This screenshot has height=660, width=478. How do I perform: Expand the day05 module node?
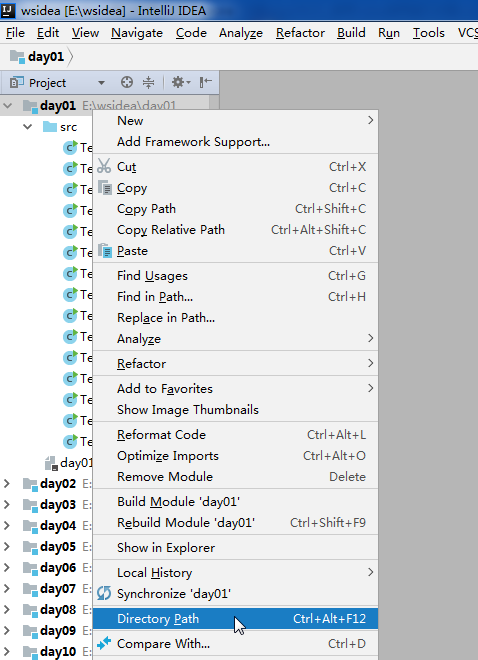pyautogui.click(x=7, y=546)
